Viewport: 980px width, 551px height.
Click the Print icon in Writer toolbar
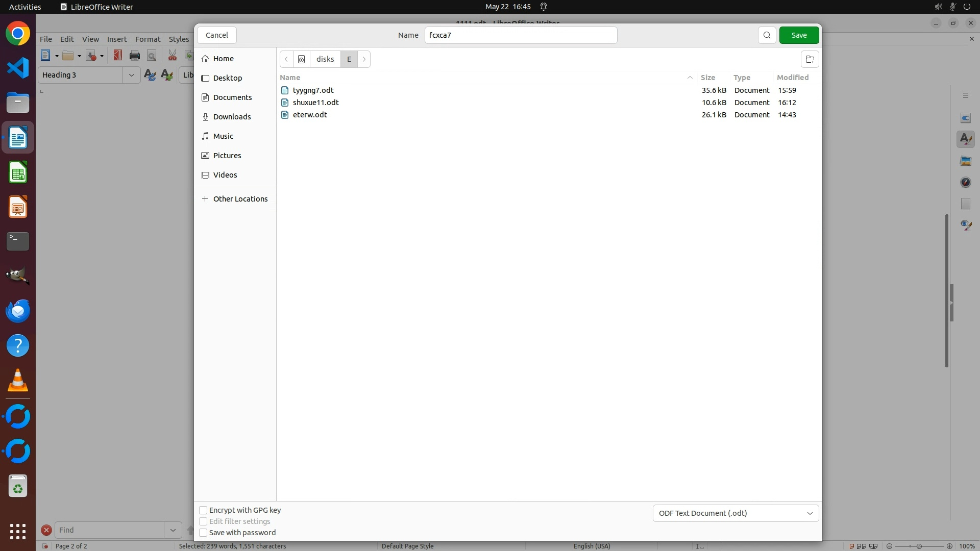point(135,56)
